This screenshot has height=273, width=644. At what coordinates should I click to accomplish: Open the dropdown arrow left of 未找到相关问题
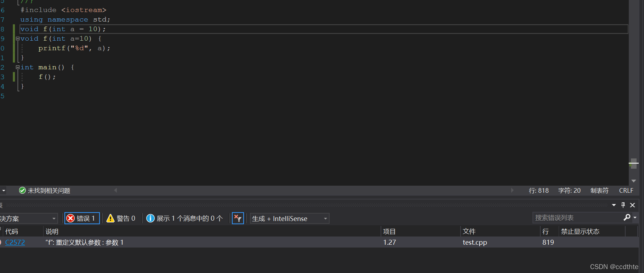coord(3,191)
